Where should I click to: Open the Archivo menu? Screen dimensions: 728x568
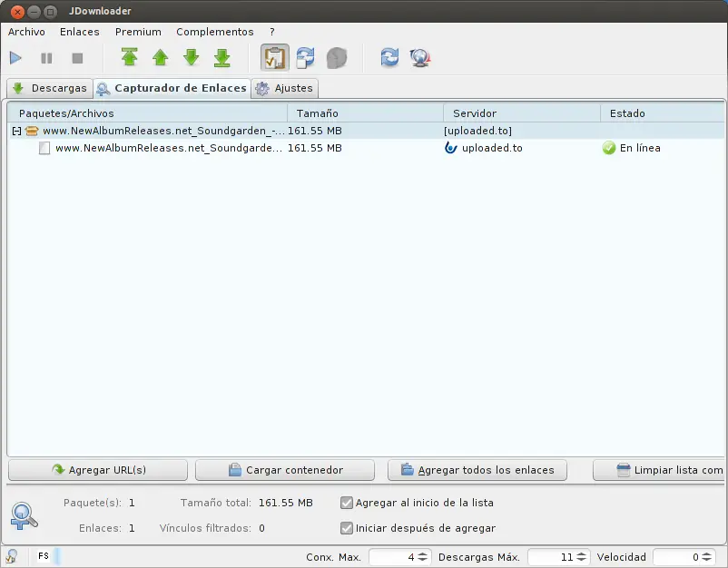coord(26,32)
